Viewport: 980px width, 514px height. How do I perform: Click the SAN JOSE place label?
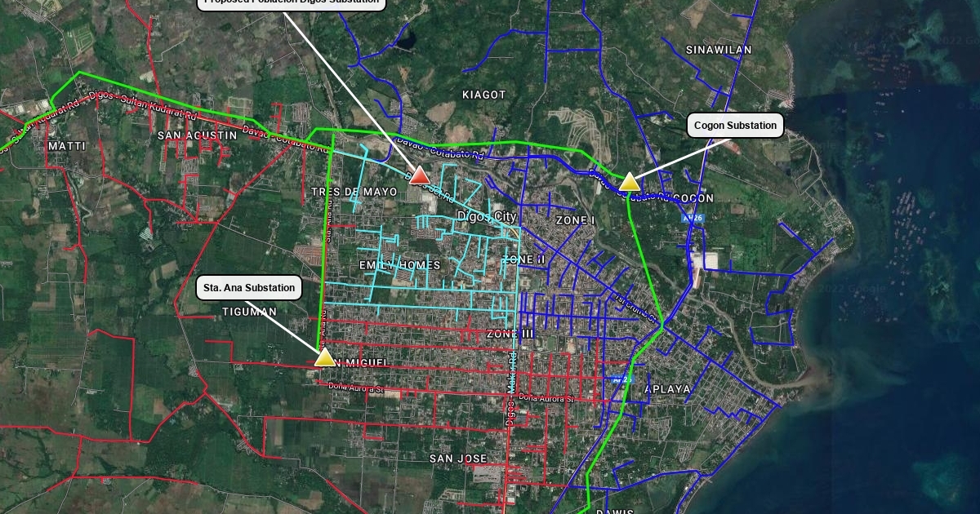pyautogui.click(x=458, y=459)
